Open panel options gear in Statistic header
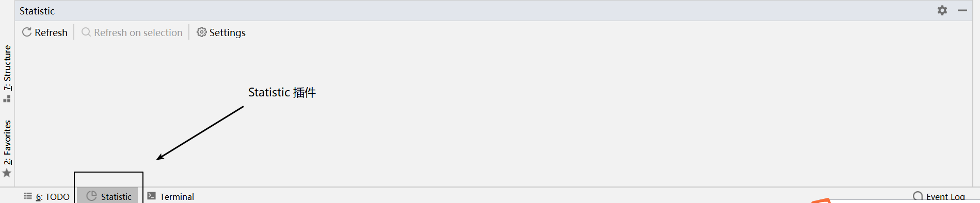 [942, 10]
